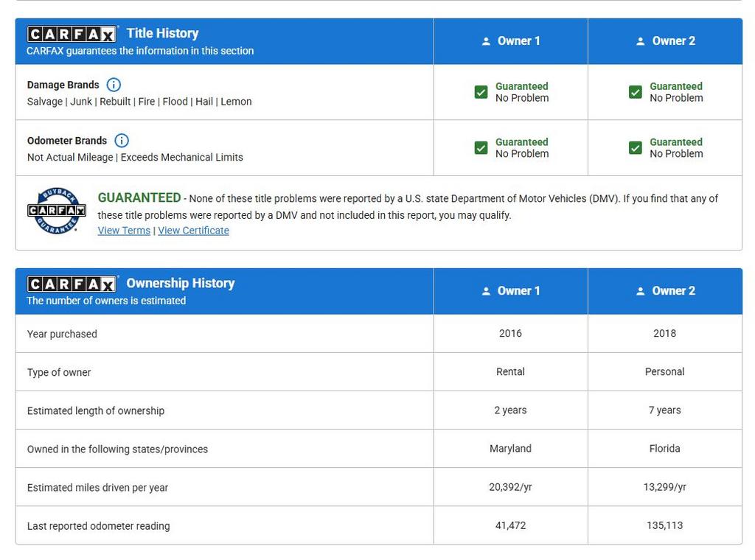Click CARFAX logo in Title History header
755x560 pixels.
click(x=72, y=34)
